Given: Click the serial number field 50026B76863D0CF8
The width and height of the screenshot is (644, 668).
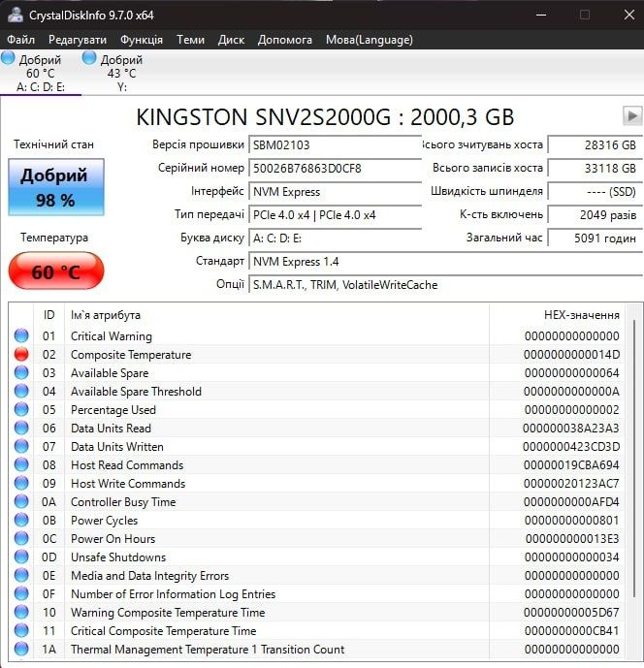Looking at the screenshot, I should 335,169.
